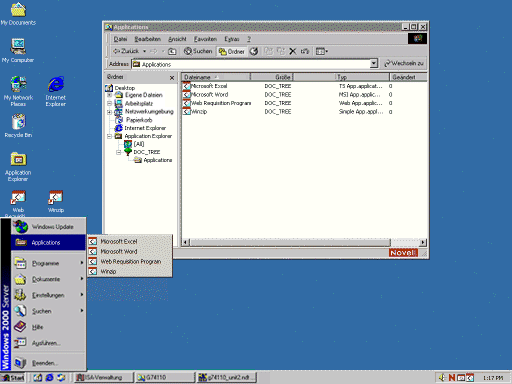Open the Ansicht menu
The height and width of the screenshot is (384, 512).
[177, 39]
